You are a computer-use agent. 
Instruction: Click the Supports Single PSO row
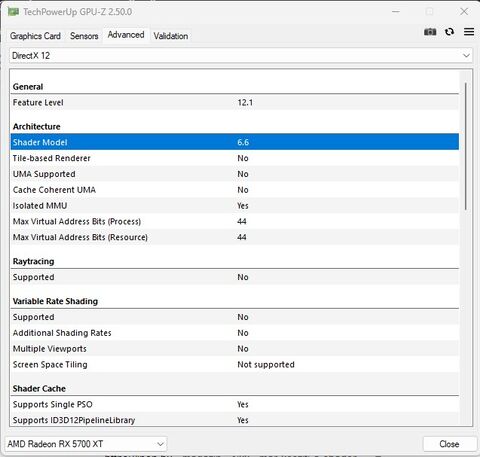[235, 404]
